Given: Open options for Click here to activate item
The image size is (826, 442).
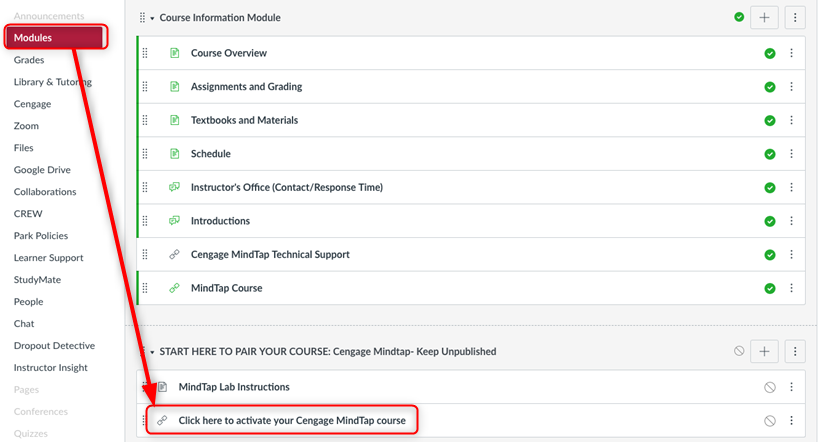Looking at the screenshot, I should [791, 420].
